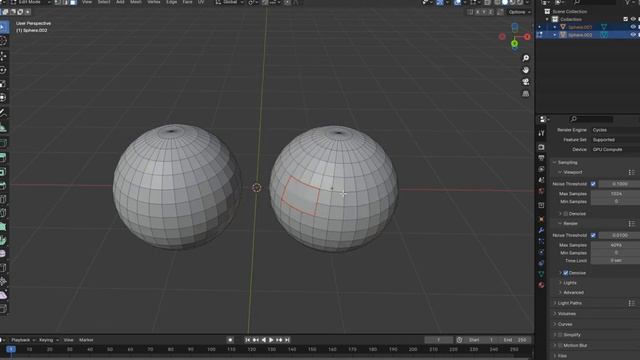The image size is (640, 360).
Task: Select the Measure tool in the left toolbar
Action: [x=3, y=127]
